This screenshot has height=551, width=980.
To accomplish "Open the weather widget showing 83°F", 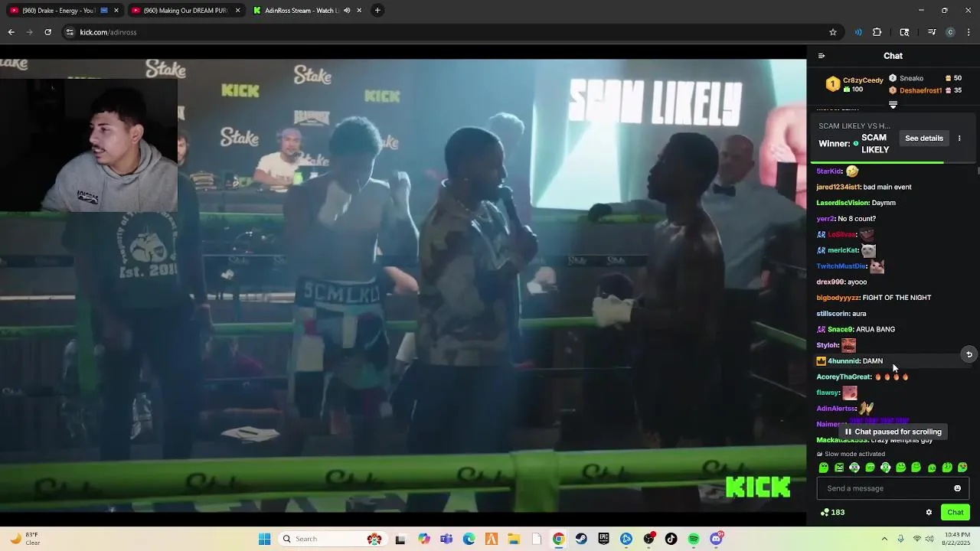I will click(x=24, y=539).
